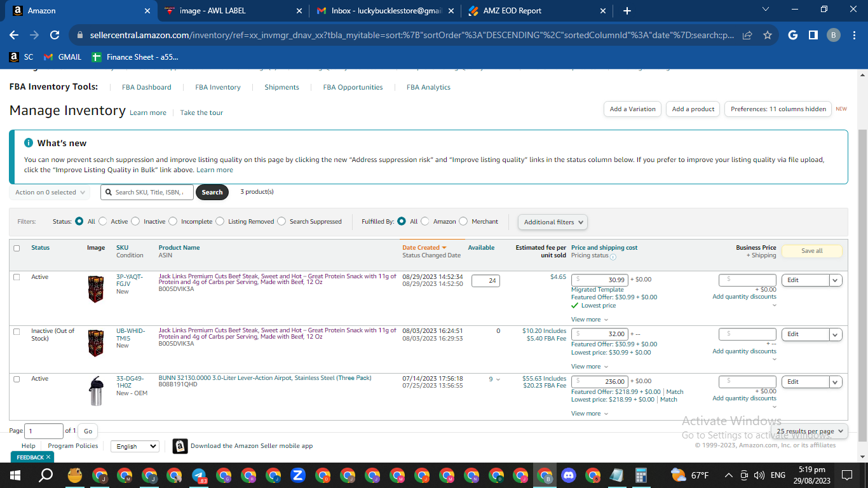Open the Chrome side panel
Viewport: 868px width, 488px height.
point(813,36)
